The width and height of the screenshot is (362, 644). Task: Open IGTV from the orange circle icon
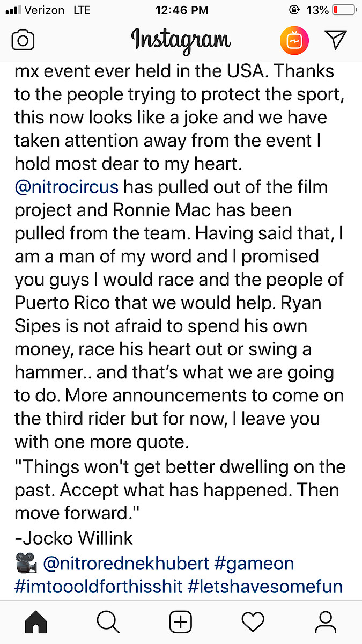tap(294, 40)
